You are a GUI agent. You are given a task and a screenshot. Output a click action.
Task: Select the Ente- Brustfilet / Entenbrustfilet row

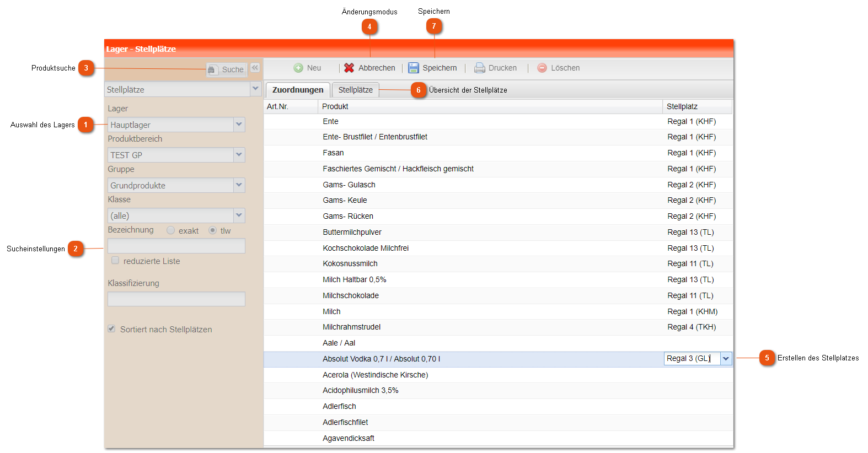[499, 137]
